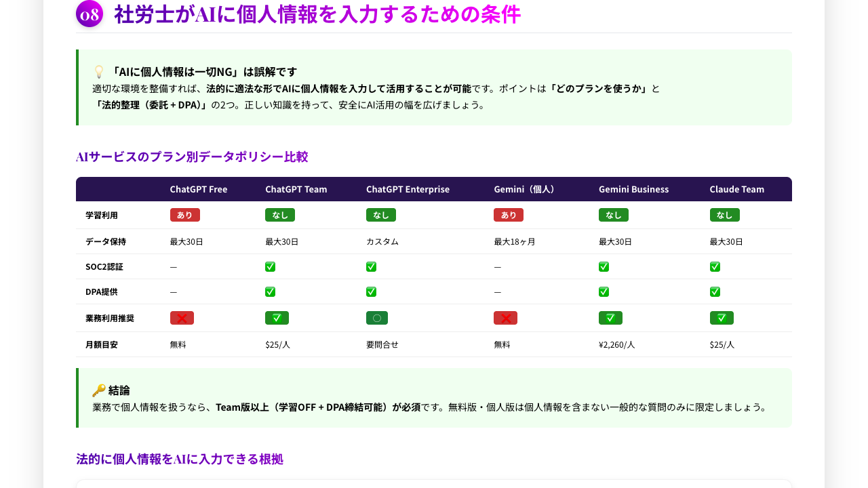Click the なし badge under Gemini Business
This screenshot has height=488, width=868.
coord(614,215)
